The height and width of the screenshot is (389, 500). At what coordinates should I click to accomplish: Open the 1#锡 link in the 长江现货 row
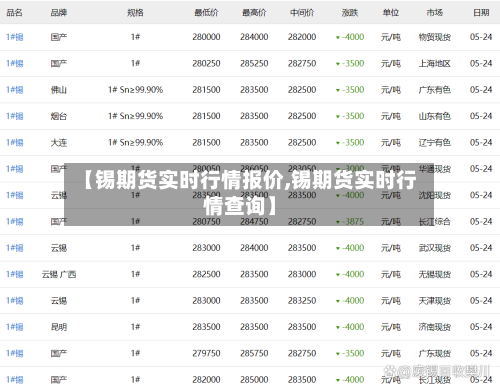pos(15,380)
